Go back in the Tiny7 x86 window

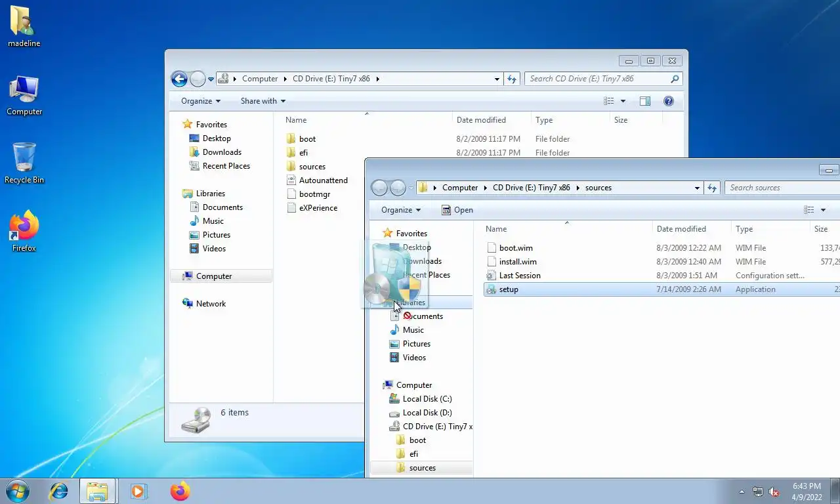click(x=179, y=79)
